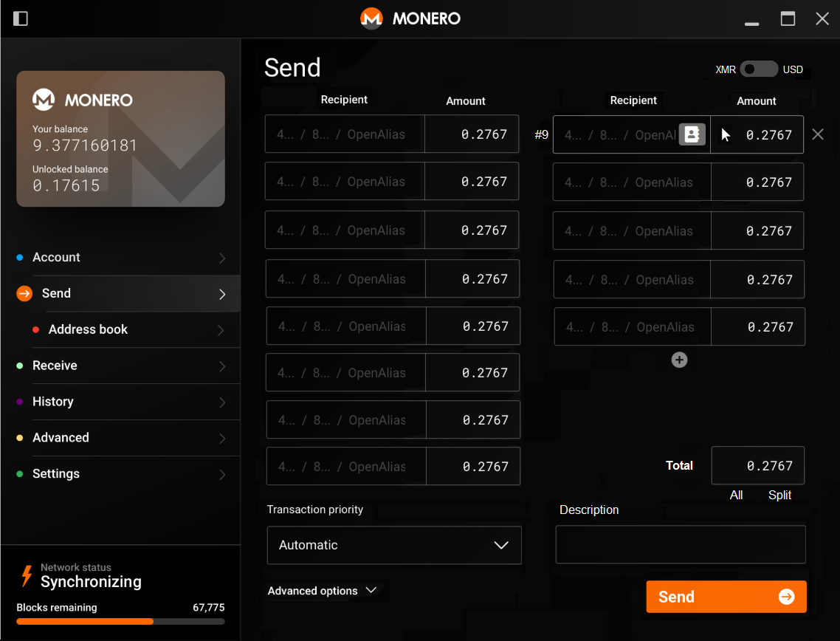Expand the Settings chevron
Screen dimensions: 840x641
point(222,474)
